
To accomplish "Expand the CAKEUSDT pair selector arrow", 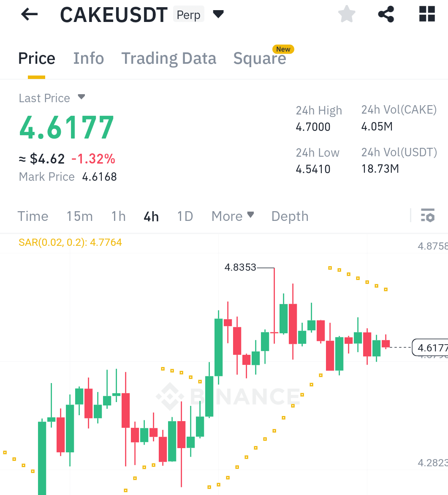I will coord(218,14).
